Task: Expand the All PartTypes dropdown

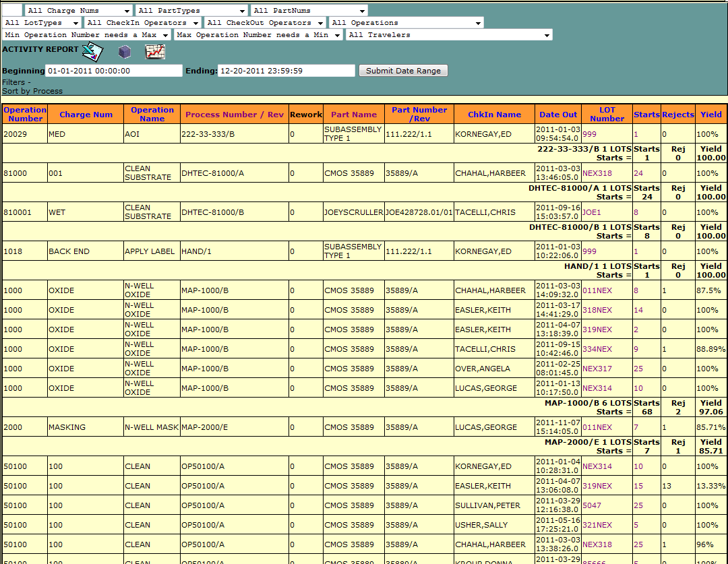Action: pos(191,10)
